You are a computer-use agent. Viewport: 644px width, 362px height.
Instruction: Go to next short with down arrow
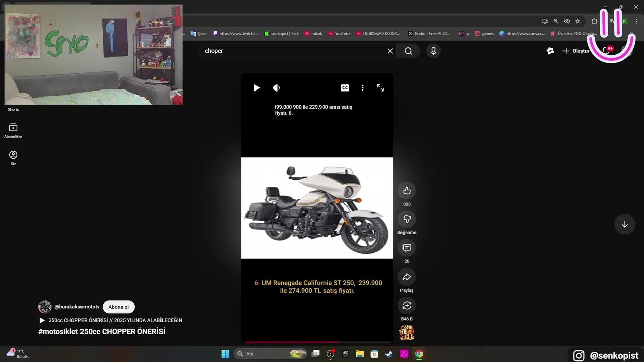(624, 224)
